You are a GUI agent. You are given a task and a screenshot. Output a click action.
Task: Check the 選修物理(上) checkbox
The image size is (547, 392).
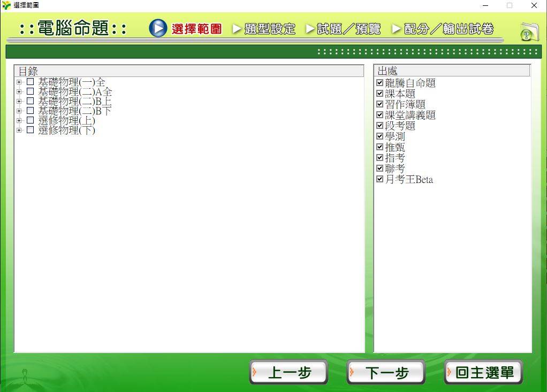pyautogui.click(x=31, y=120)
